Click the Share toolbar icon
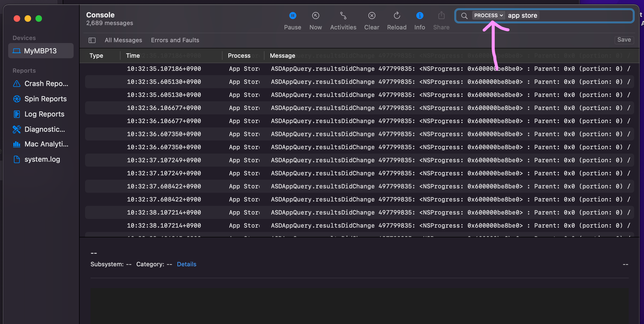644x324 pixels. [441, 16]
